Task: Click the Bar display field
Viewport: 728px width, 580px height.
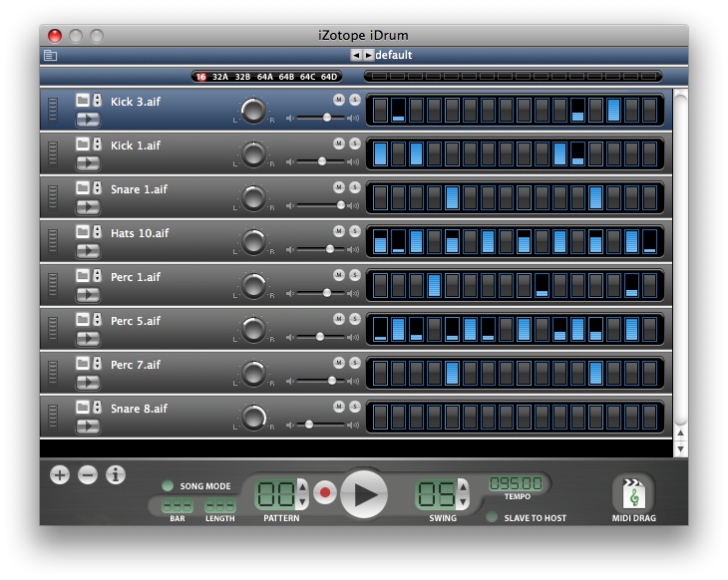Action: click(x=177, y=505)
